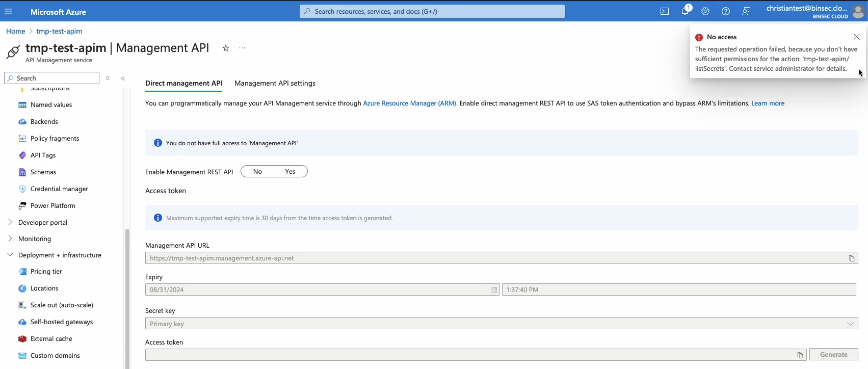Screen dimensions: 868x369
Task: Set Enable Management REST API to Yes
Action: click(x=291, y=172)
